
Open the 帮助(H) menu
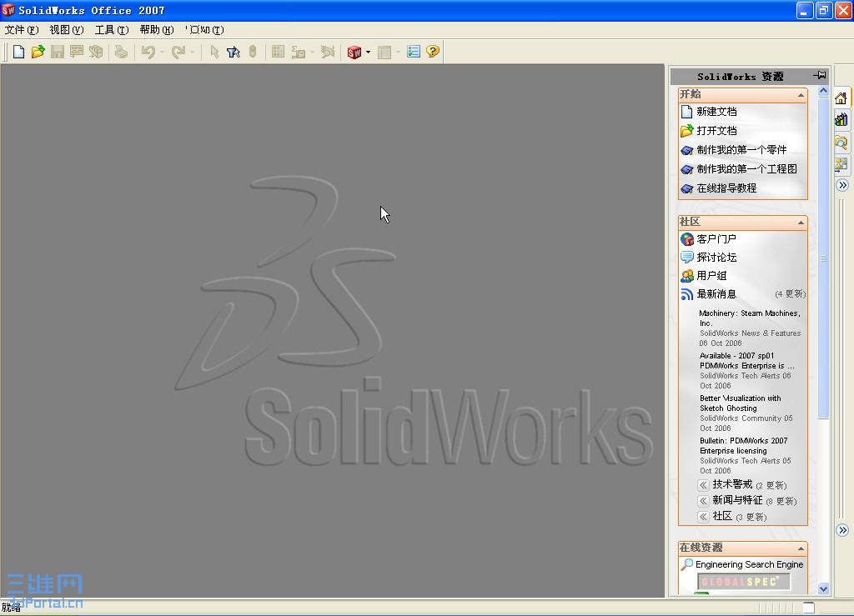[157, 30]
